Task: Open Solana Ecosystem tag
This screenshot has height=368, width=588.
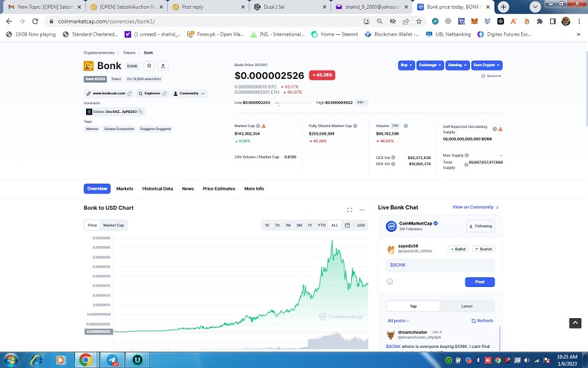Action: click(x=120, y=129)
